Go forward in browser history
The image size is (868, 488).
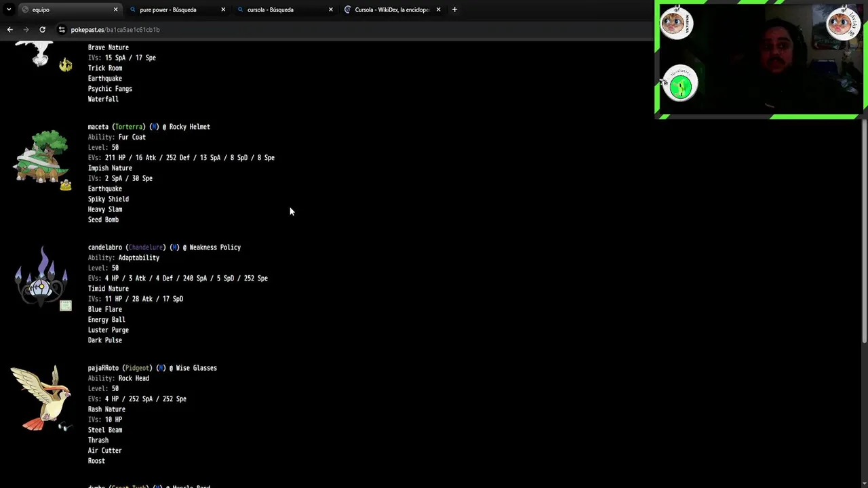tap(26, 29)
